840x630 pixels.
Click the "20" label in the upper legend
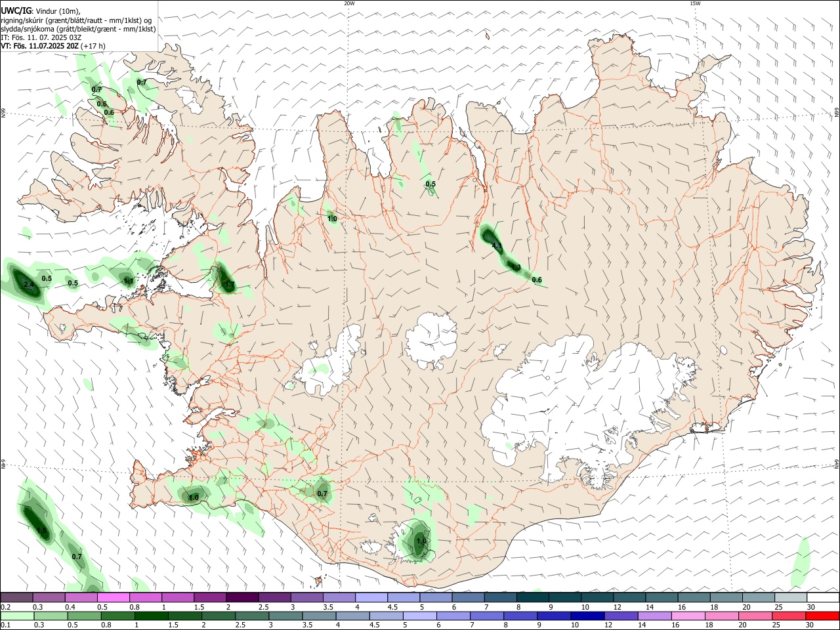point(747,607)
